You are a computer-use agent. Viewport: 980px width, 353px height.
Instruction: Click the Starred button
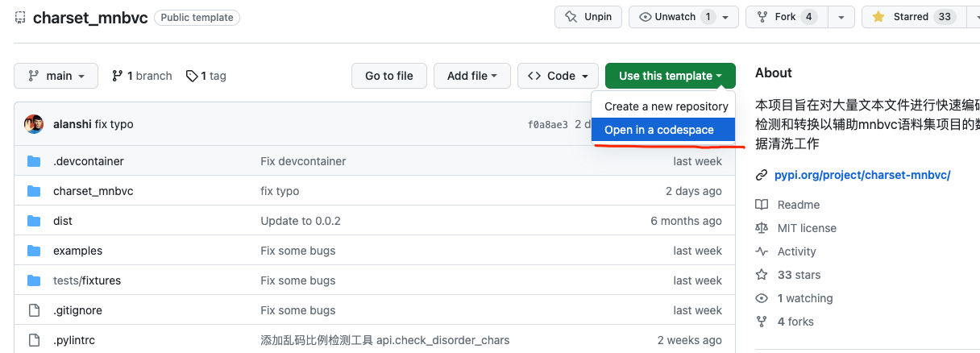tap(913, 17)
